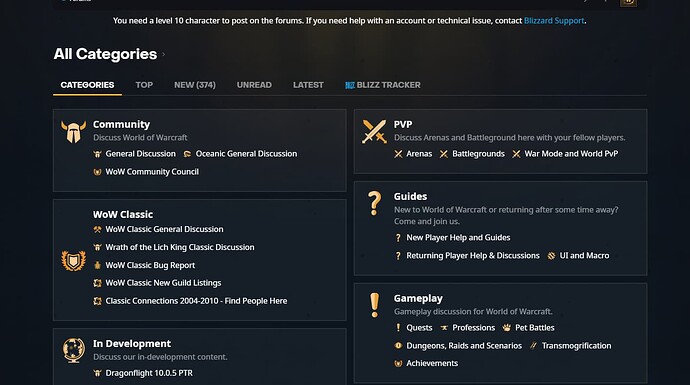This screenshot has width=690, height=385.
Task: Click the icon beside Transmogrification
Action: coord(533,346)
